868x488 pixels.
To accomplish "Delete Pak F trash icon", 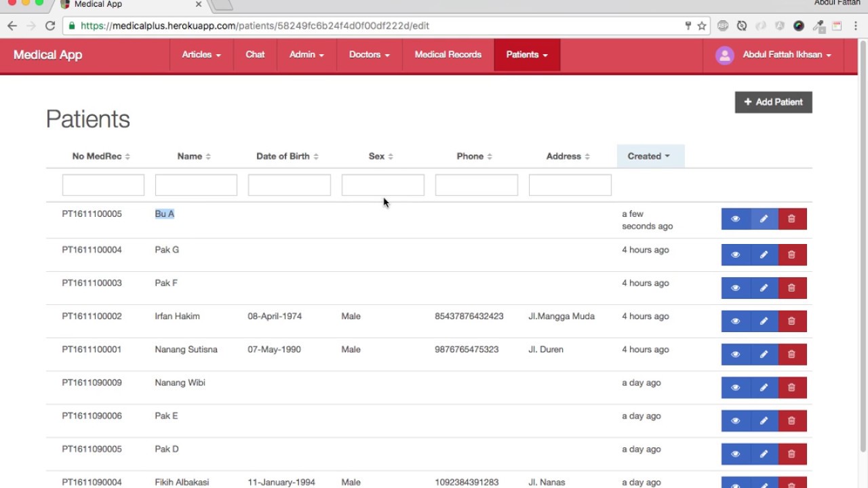I will point(792,288).
